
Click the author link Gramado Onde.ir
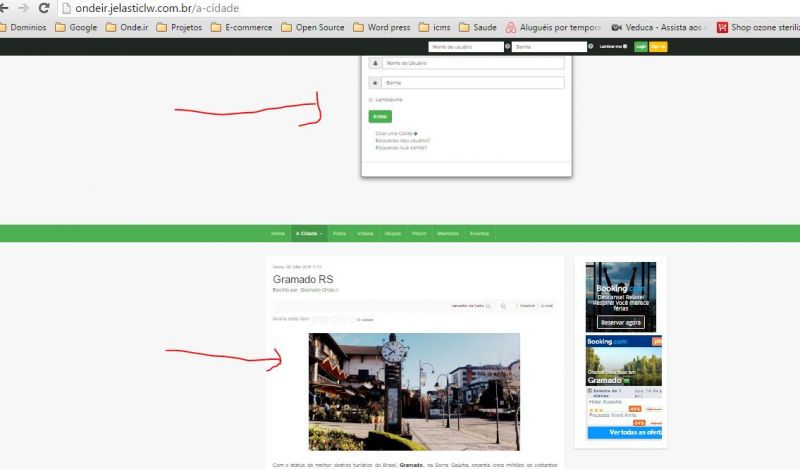[x=319, y=290]
